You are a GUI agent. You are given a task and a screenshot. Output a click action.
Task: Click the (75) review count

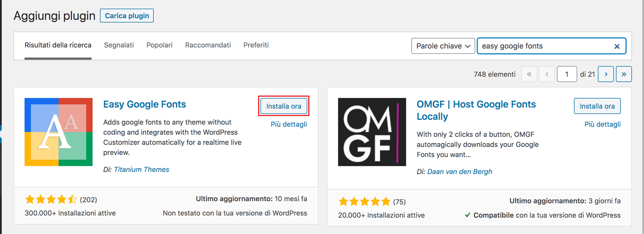point(399,202)
